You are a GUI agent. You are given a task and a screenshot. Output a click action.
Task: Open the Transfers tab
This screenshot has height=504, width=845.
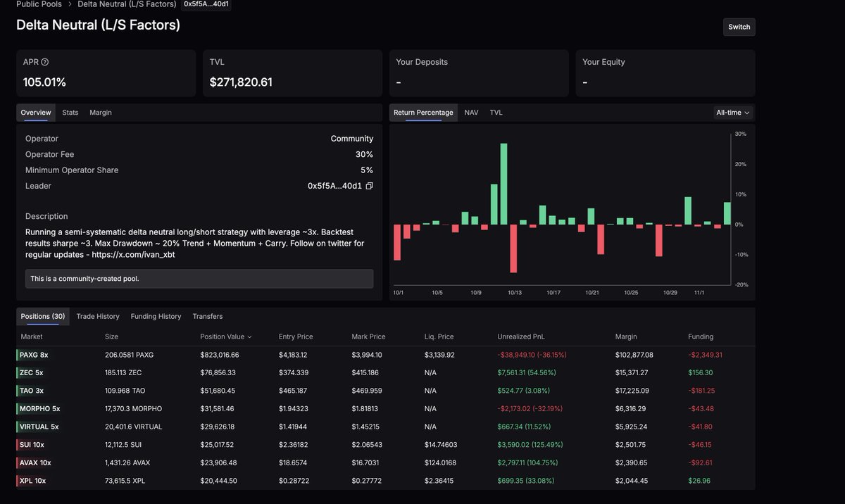(208, 317)
